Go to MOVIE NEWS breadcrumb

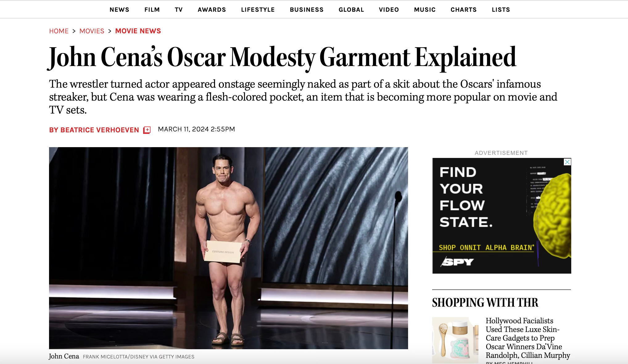pyautogui.click(x=138, y=31)
